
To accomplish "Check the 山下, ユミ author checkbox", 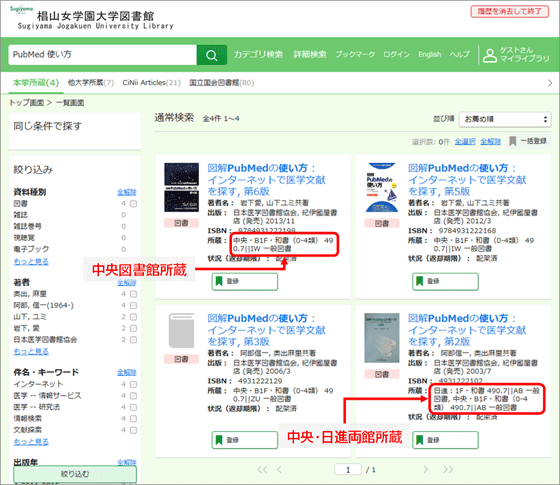I will pos(134,317).
